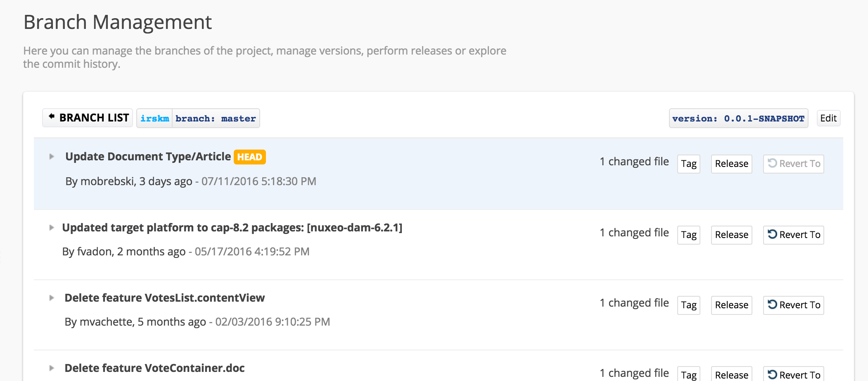The width and height of the screenshot is (868, 381).
Task: Select commit title 'Delete feature VoteContainer.doc'
Action: coord(154,368)
